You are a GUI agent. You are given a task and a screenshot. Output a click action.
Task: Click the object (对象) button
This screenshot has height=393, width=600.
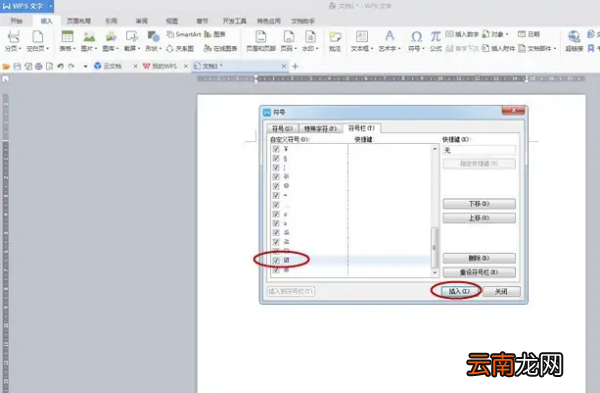click(x=495, y=34)
